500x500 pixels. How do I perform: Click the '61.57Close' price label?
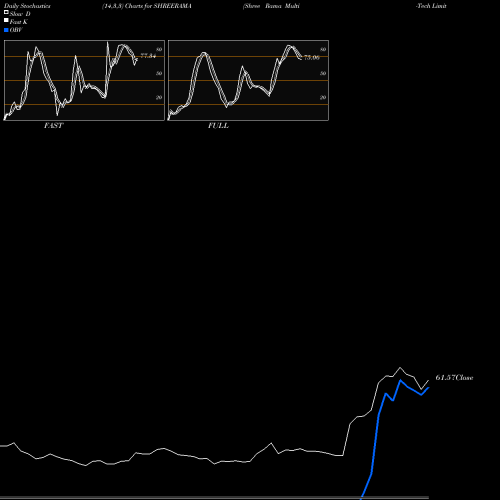[454, 378]
